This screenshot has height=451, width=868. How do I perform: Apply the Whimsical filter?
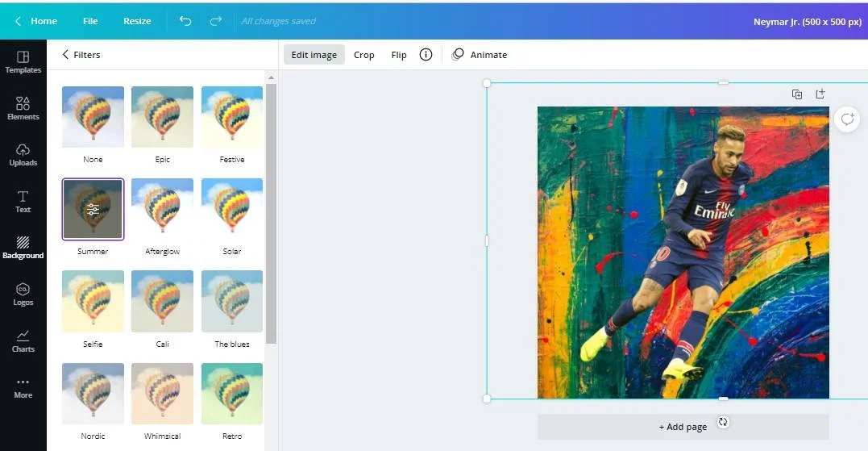[162, 394]
